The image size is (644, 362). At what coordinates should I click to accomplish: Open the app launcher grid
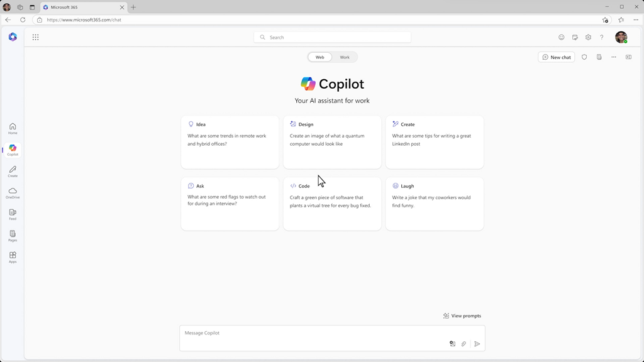[x=36, y=37]
